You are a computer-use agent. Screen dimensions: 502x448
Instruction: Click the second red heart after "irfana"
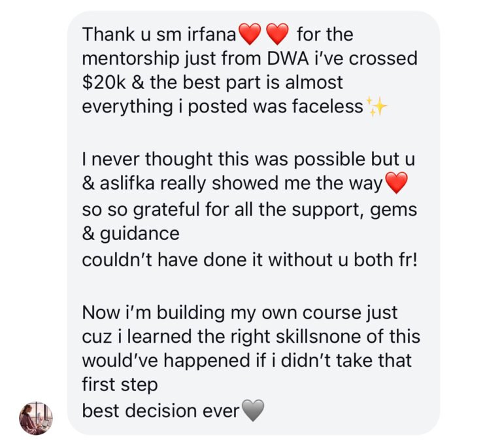277,33
